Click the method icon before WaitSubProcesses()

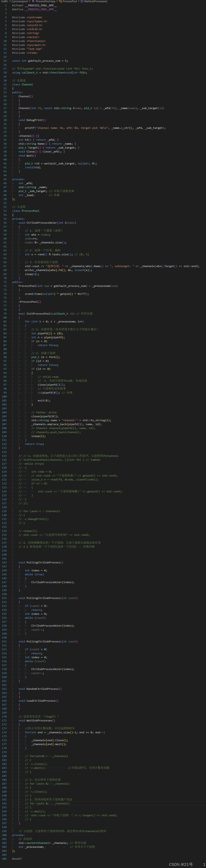point(82,1)
